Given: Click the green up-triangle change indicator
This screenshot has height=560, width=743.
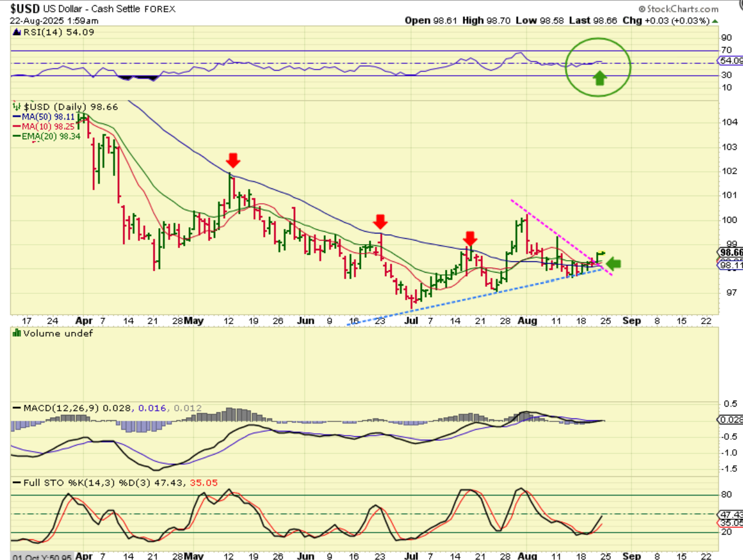Looking at the screenshot, I should pos(715,20).
